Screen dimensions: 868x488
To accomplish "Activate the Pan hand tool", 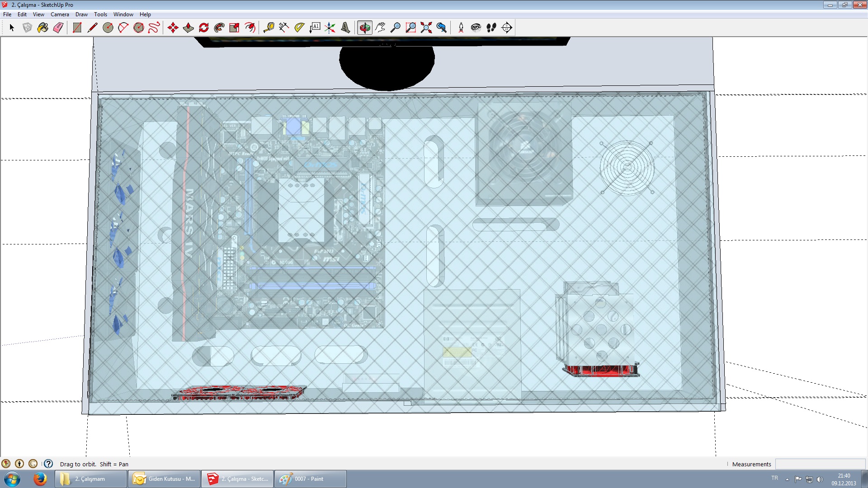I will (380, 28).
